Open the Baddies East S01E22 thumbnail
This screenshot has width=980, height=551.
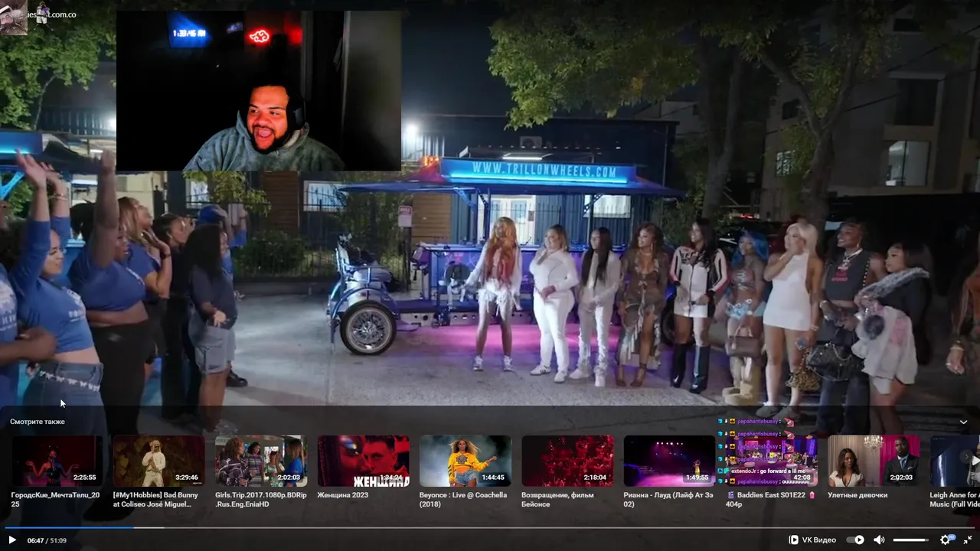point(772,461)
